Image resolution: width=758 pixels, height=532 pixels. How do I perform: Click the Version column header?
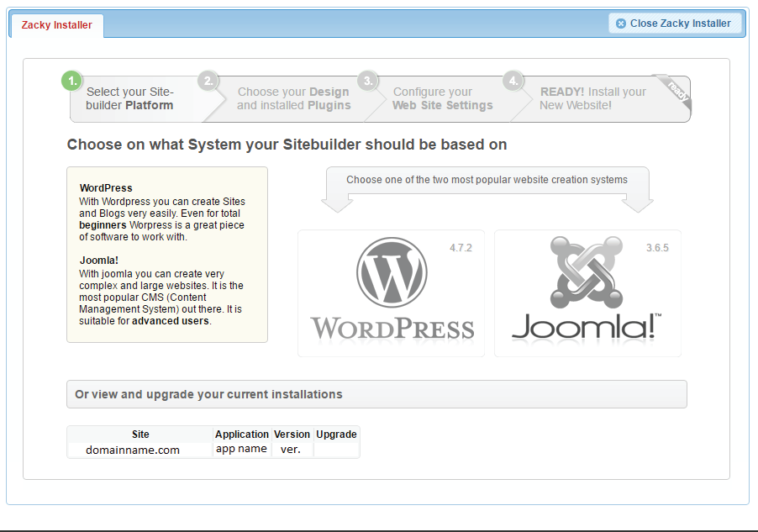pyautogui.click(x=292, y=435)
